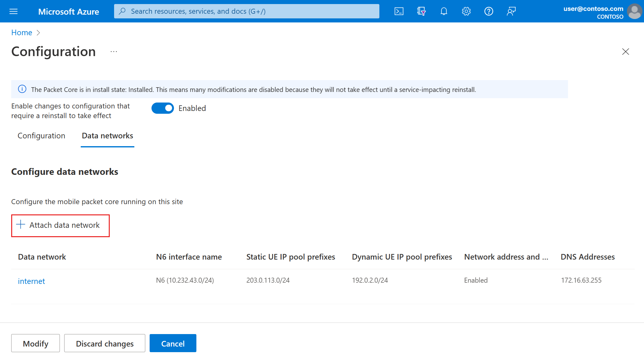Select the Data networks tab
644x359 pixels.
point(108,135)
